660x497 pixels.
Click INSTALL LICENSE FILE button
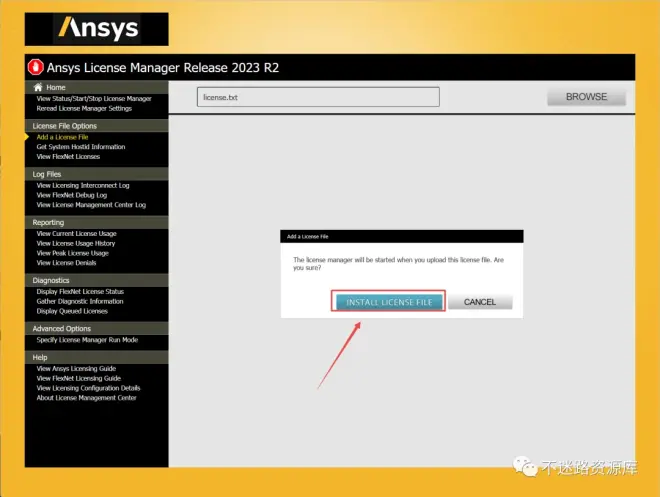tap(389, 302)
